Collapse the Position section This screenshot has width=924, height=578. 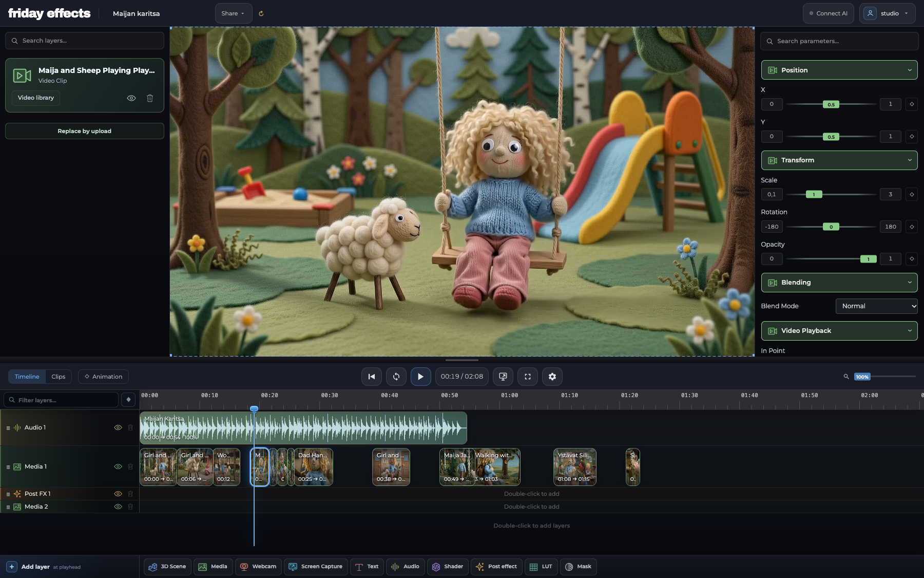point(839,70)
